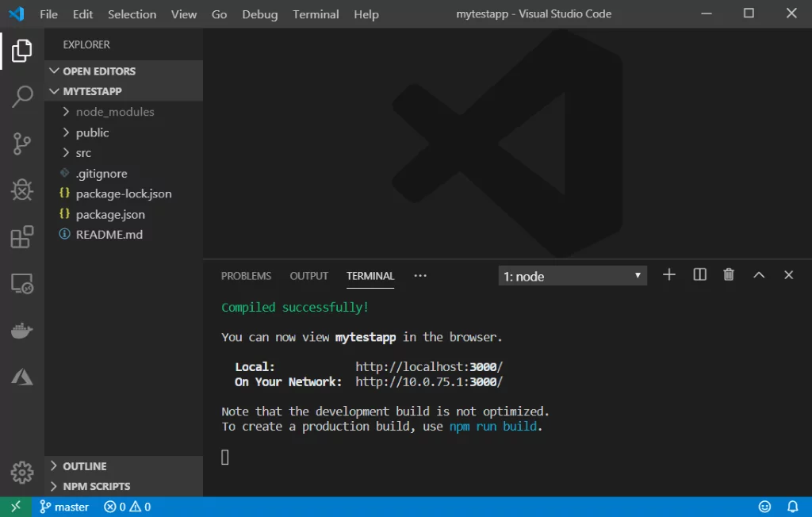Image resolution: width=812 pixels, height=517 pixels.
Task: Split the terminal pane
Action: (x=699, y=274)
